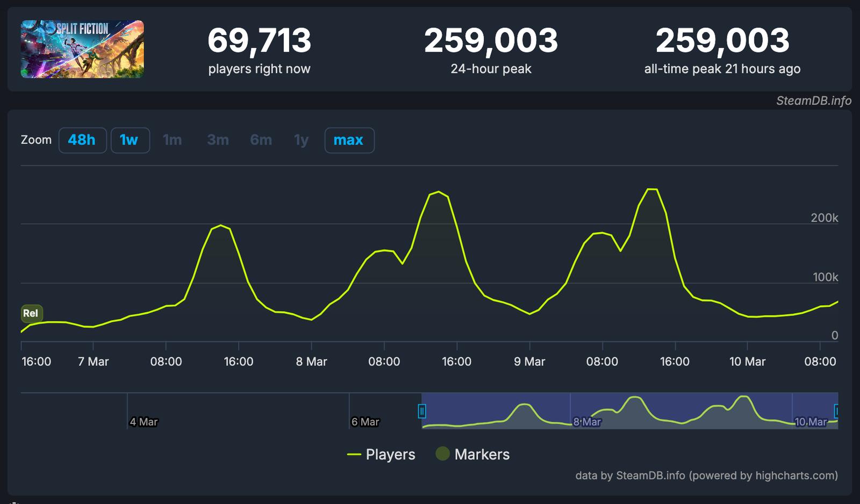Click the left navigator resize handle
860x504 pixels.
click(x=422, y=410)
